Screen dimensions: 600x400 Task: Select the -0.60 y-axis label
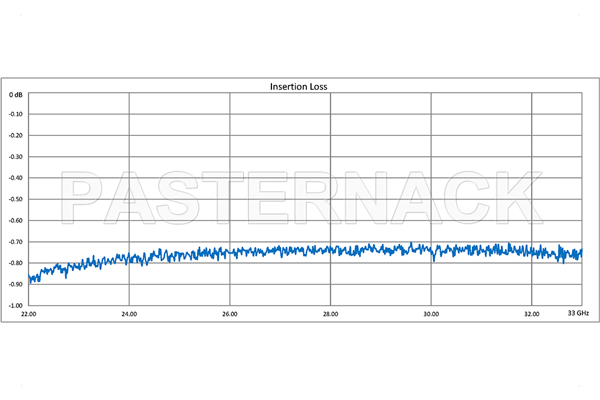click(16, 220)
